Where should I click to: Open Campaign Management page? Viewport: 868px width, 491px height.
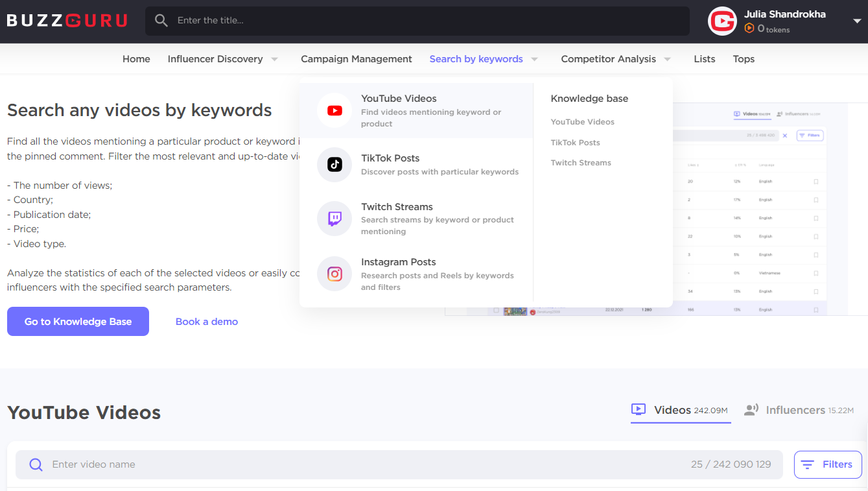(357, 59)
